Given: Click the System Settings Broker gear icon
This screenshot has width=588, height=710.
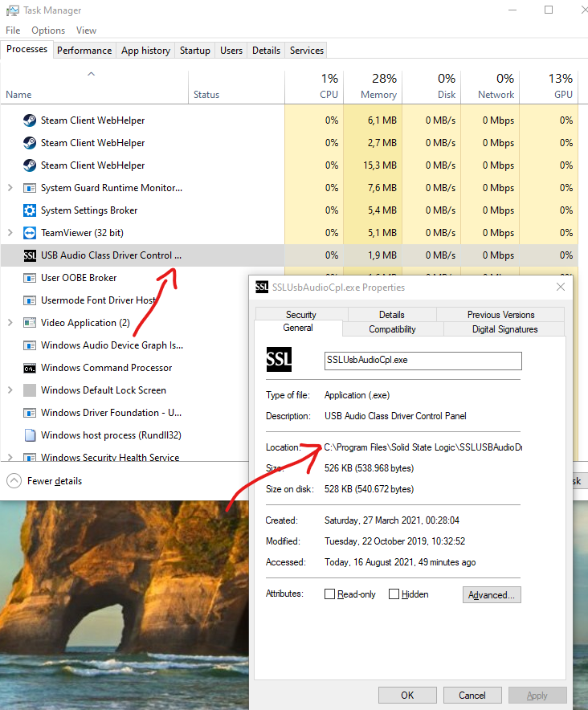Looking at the screenshot, I should (x=30, y=210).
